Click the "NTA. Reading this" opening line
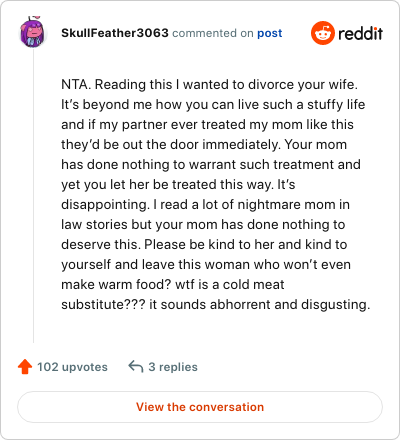The width and height of the screenshot is (400, 440). 209,85
